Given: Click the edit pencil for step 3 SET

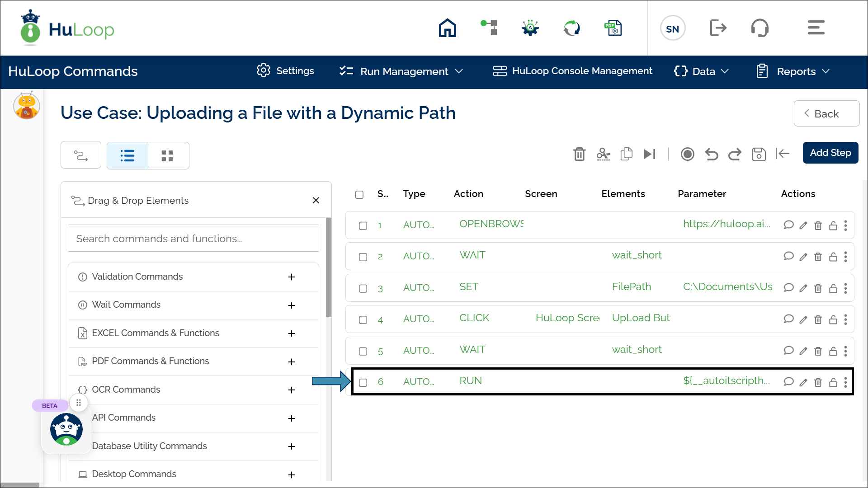Looking at the screenshot, I should pyautogui.click(x=803, y=288).
